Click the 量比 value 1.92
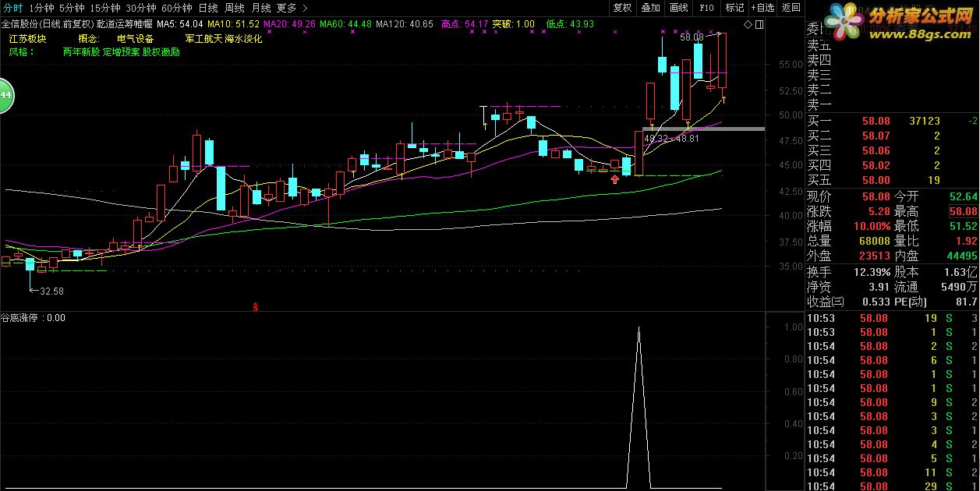The image size is (980, 491). click(x=966, y=241)
